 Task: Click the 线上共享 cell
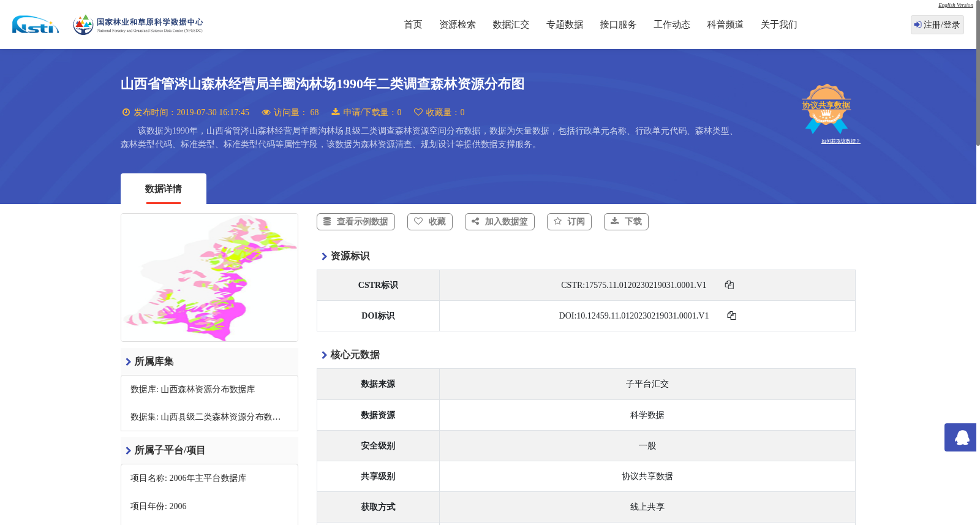[647, 507]
